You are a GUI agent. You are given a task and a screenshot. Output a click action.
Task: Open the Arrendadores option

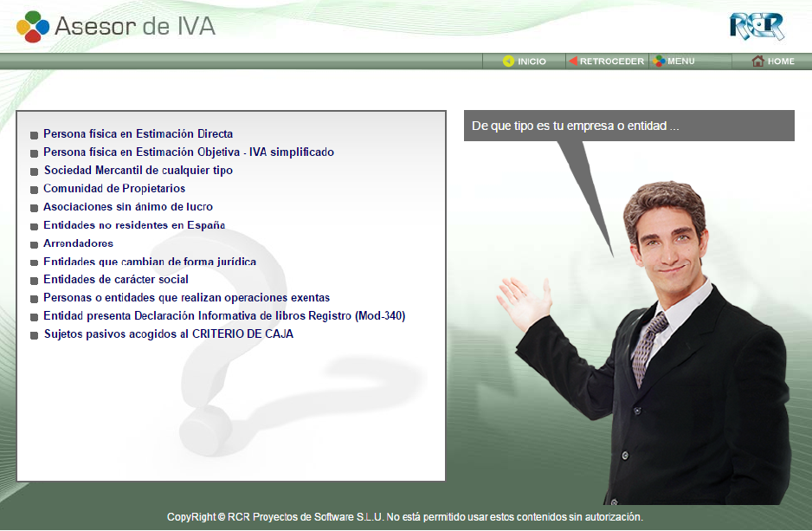click(x=78, y=243)
